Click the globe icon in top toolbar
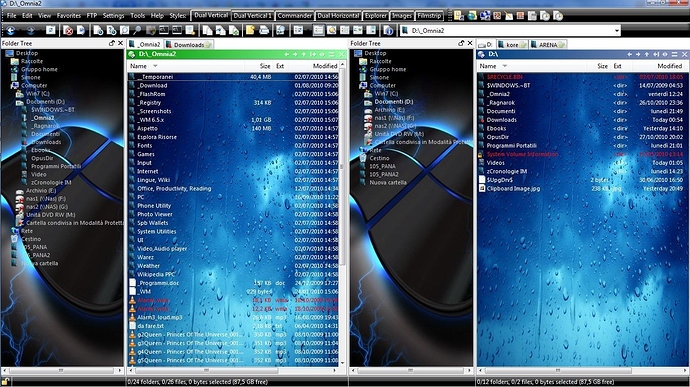The image size is (690, 387). pos(472,16)
